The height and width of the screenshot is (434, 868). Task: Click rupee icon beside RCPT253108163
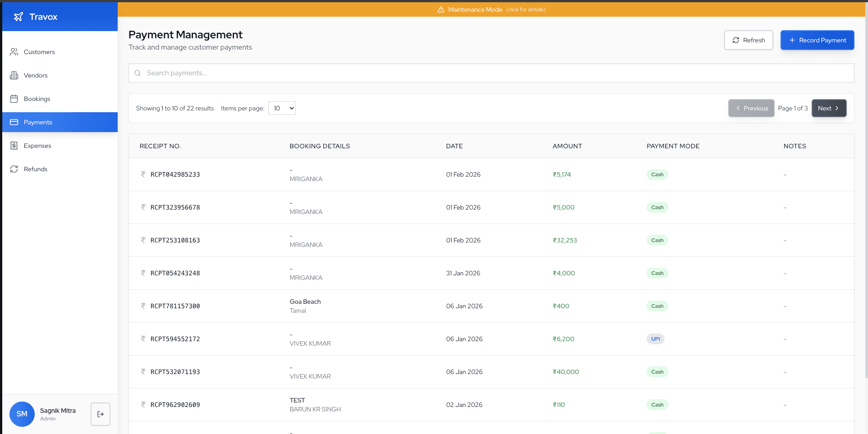pyautogui.click(x=143, y=240)
